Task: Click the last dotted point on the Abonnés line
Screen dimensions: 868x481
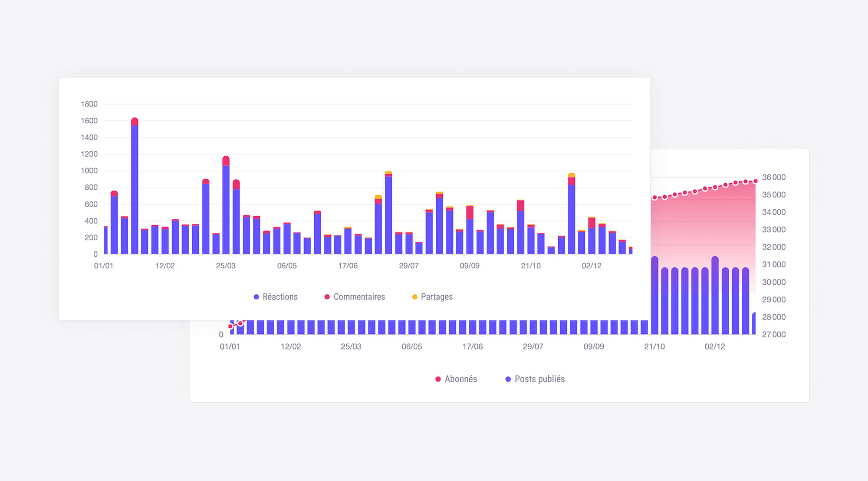Action: point(756,181)
